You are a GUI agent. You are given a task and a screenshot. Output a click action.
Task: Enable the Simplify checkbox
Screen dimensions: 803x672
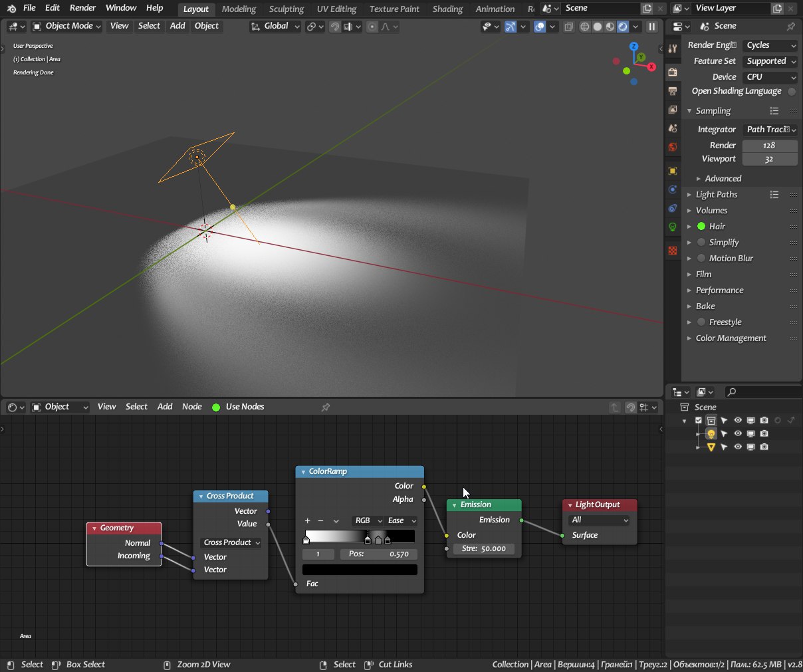point(701,243)
